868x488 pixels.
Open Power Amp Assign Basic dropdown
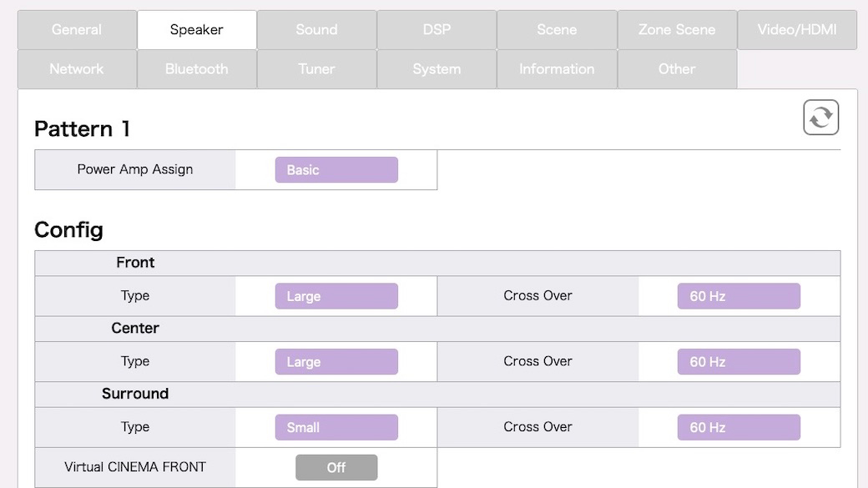(x=336, y=170)
